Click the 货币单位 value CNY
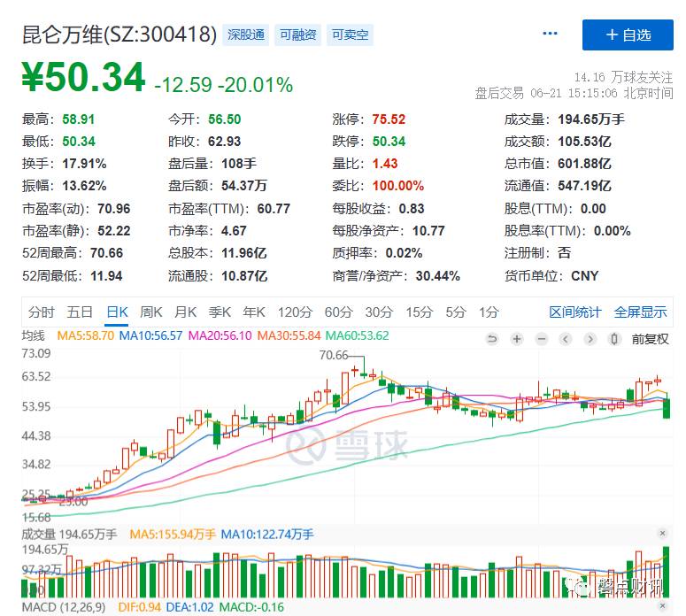 click(584, 276)
